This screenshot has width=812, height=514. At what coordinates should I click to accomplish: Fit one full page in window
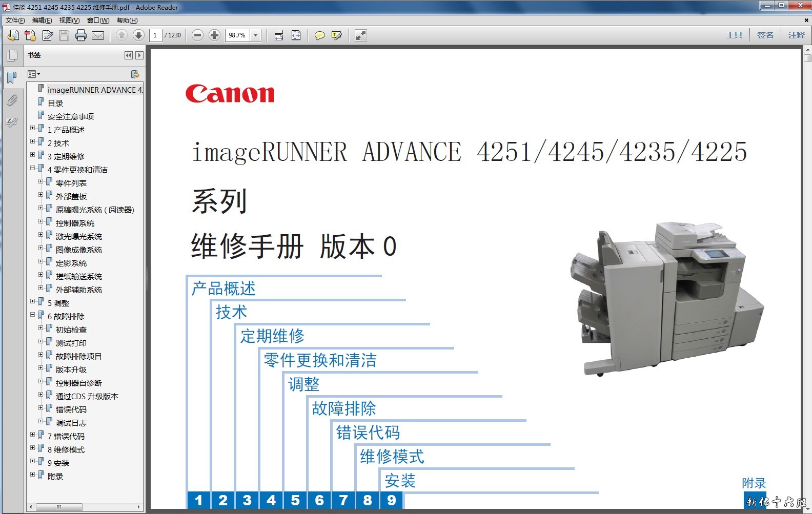pos(296,35)
